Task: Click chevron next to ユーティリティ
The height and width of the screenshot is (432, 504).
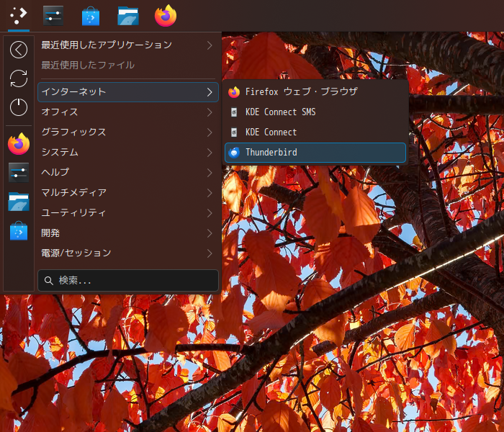Action: coord(210,213)
